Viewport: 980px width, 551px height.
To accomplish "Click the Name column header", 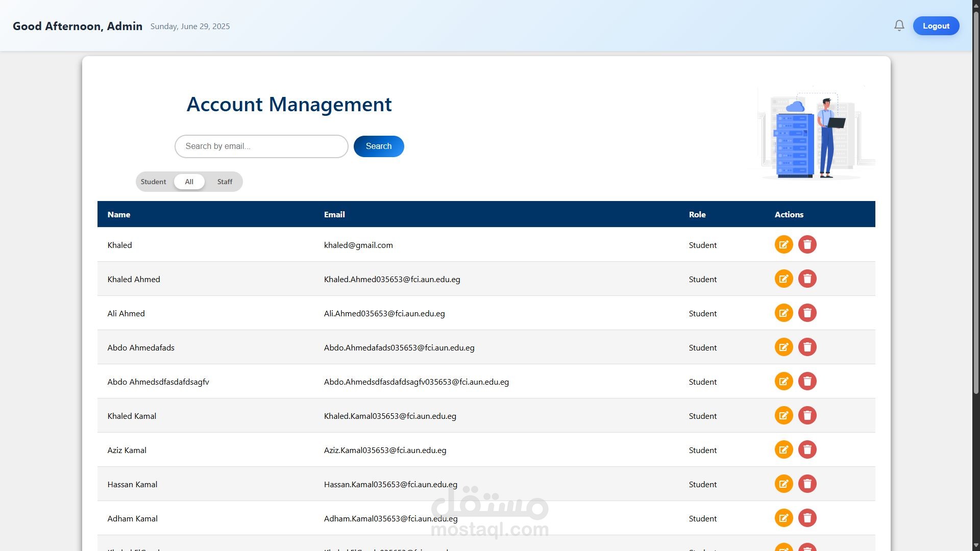I will coord(118,214).
